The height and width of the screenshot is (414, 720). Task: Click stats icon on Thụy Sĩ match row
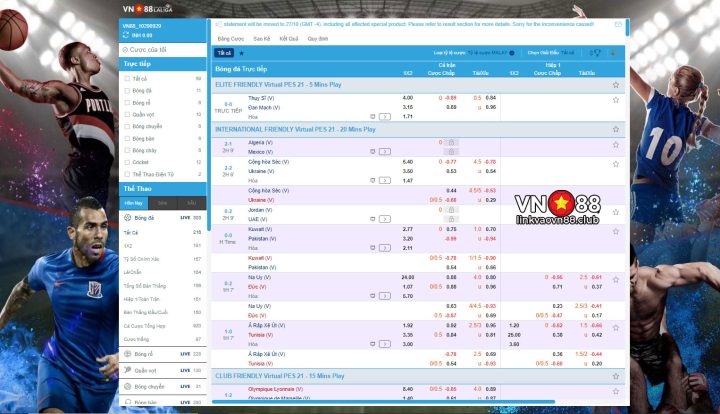[x=373, y=117]
